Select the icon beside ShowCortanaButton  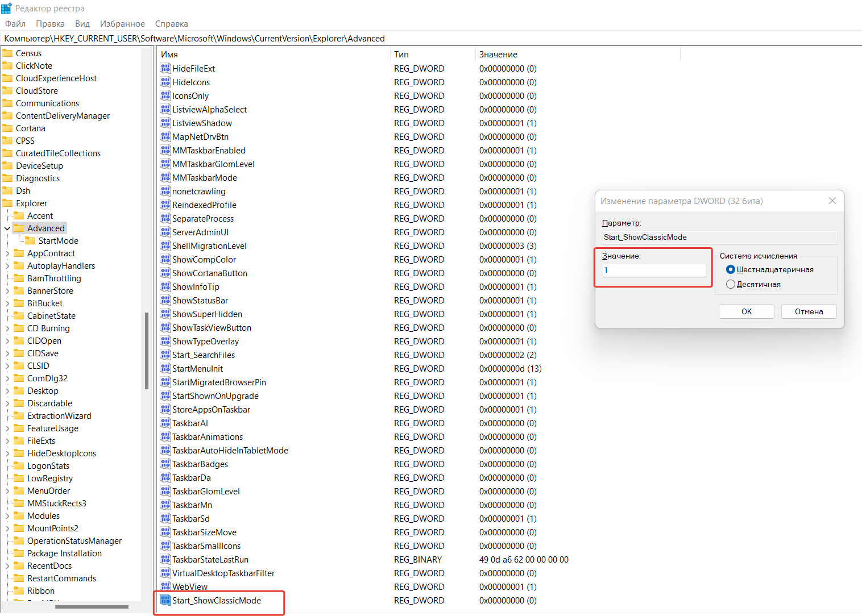[x=165, y=273]
